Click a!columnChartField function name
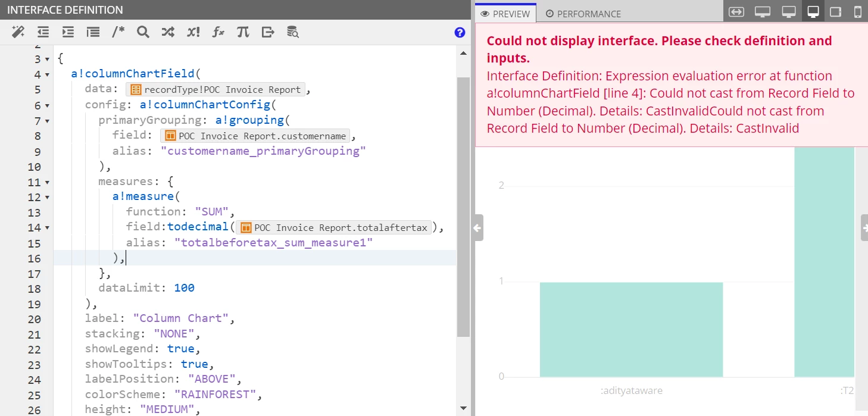This screenshot has height=416, width=868. pos(132,74)
